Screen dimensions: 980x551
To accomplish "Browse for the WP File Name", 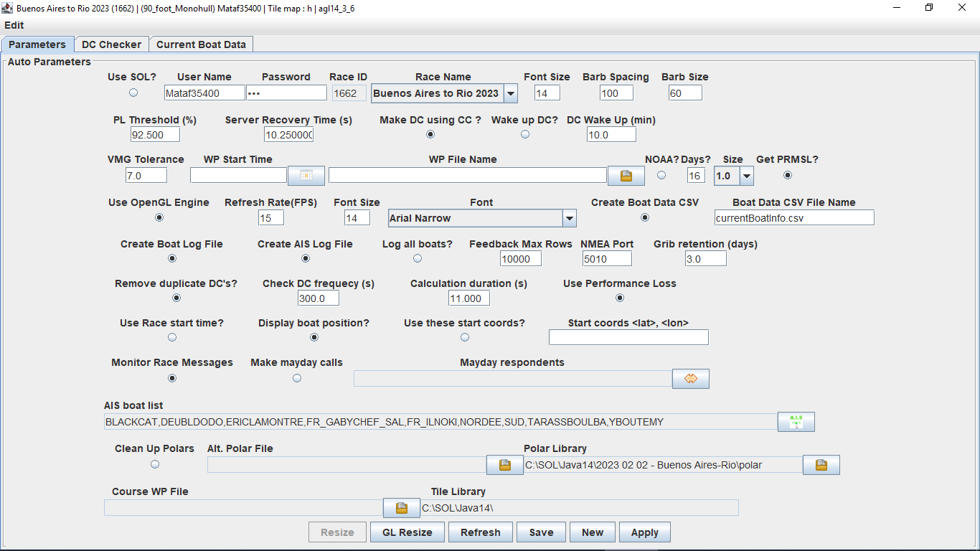I will pos(626,175).
